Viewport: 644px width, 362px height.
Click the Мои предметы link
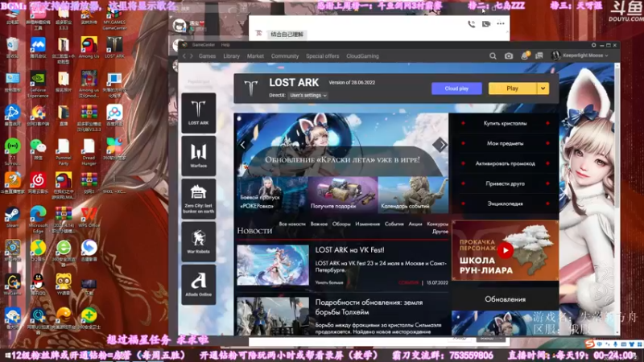click(505, 143)
